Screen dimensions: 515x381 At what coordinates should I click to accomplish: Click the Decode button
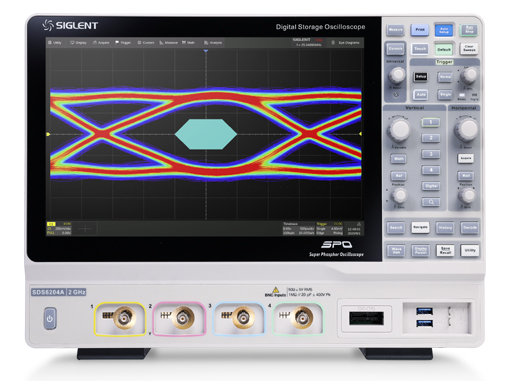470,228
